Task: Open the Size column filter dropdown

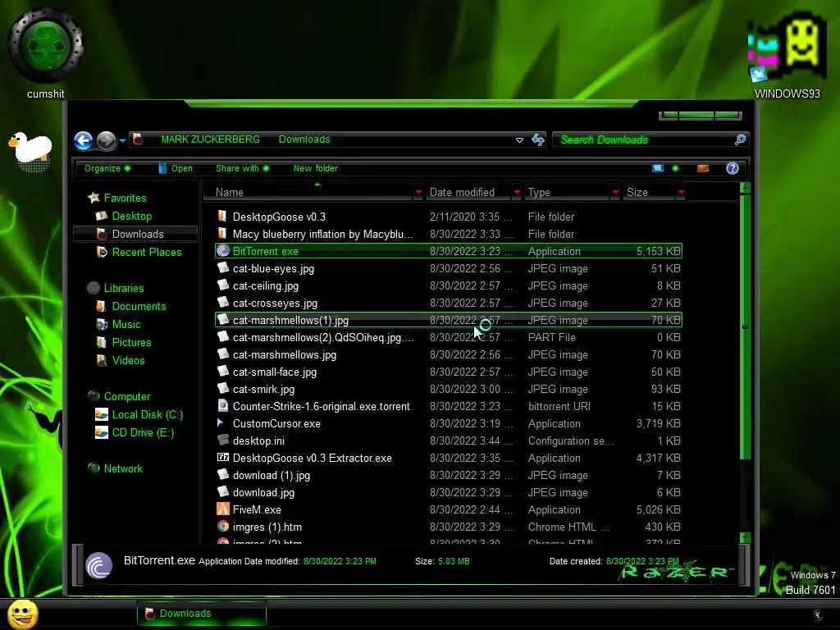Action: pyautogui.click(x=680, y=192)
